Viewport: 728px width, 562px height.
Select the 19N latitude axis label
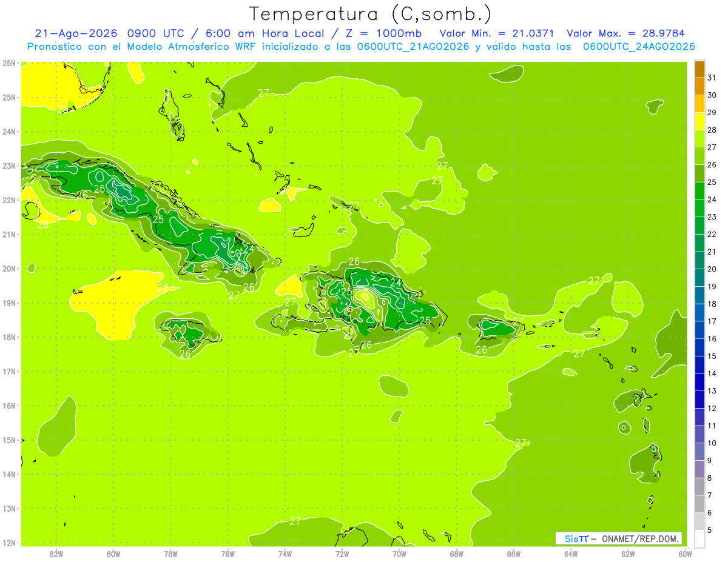[8, 303]
